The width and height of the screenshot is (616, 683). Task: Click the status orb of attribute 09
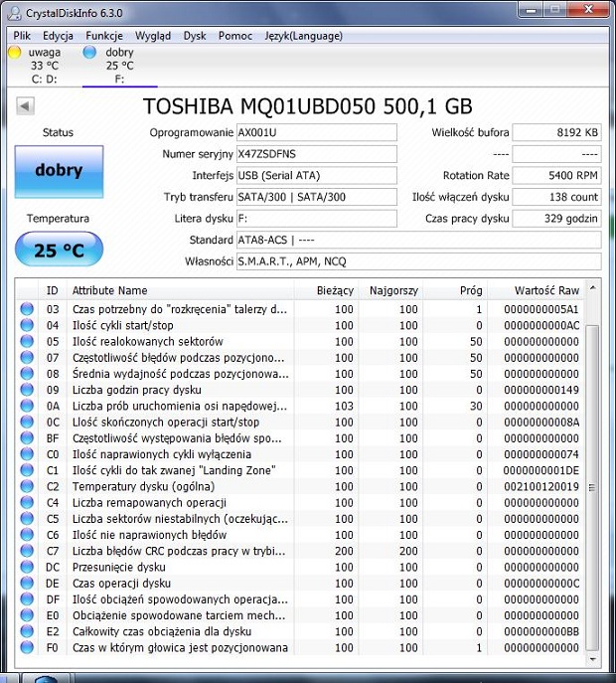click(27, 390)
